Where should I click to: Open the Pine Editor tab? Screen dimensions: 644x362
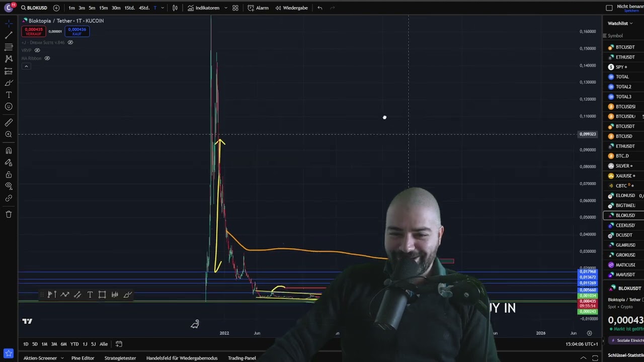(83, 358)
